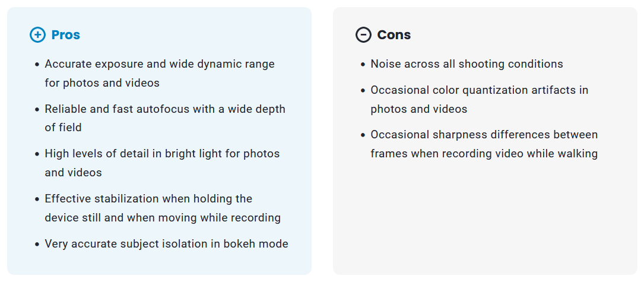Screen dimensions: 644x282
Task: Click 'Noise across all shooting conditions' con
Action: 467,64
